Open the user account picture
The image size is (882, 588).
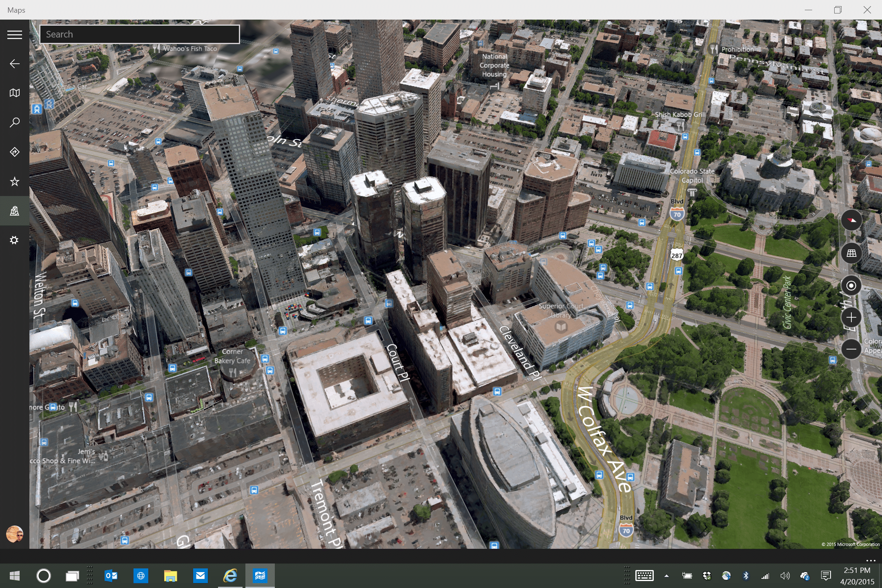[15, 534]
